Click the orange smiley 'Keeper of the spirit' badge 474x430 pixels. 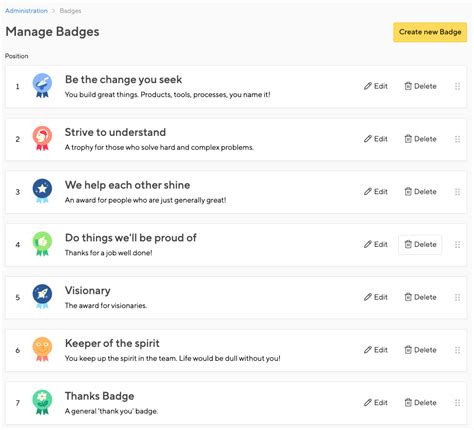[x=42, y=349]
